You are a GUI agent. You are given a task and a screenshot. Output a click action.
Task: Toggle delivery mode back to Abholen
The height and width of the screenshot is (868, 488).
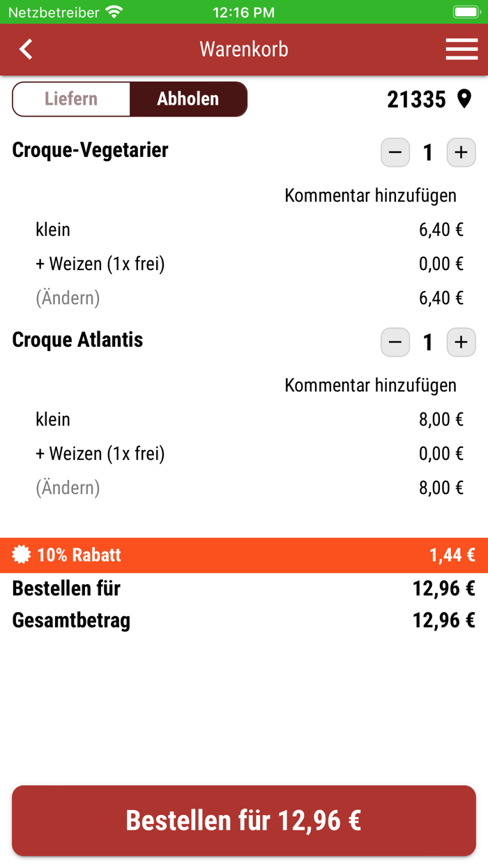pos(188,98)
